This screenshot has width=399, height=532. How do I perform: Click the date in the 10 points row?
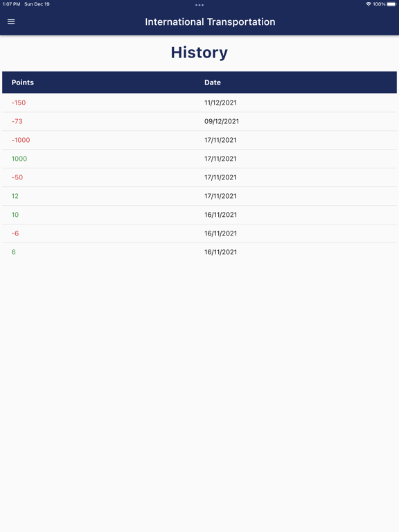220,215
